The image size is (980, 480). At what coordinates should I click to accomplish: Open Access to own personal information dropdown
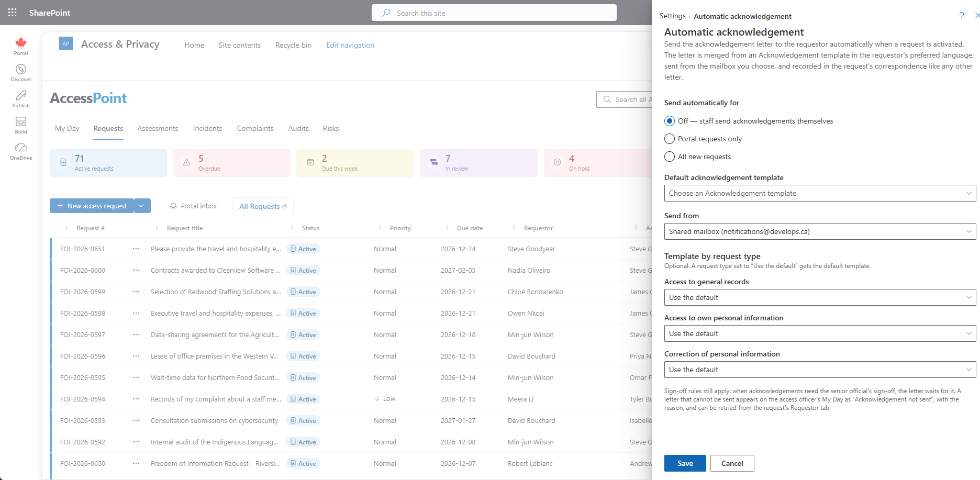tap(820, 333)
